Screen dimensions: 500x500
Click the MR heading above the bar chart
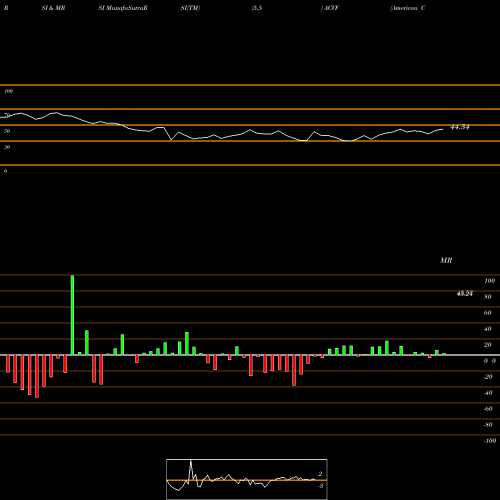[446, 260]
